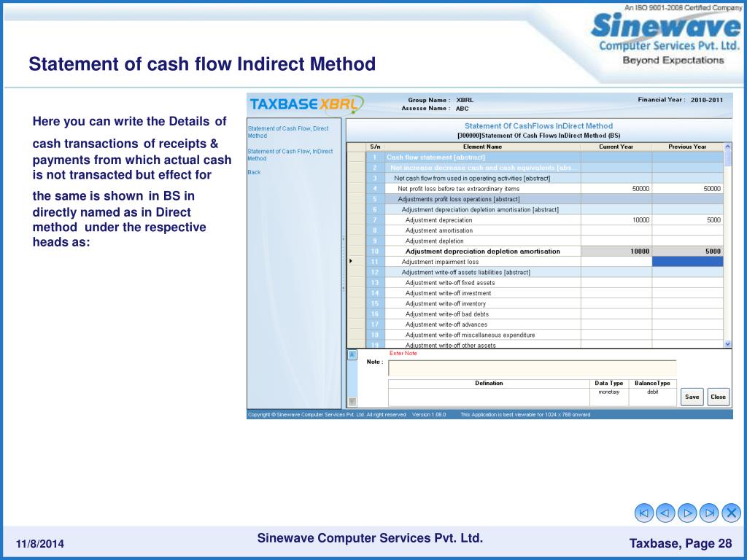This screenshot has height=560, width=747.
Task: Click the Taxbase XBRL logo
Action: 306,104
